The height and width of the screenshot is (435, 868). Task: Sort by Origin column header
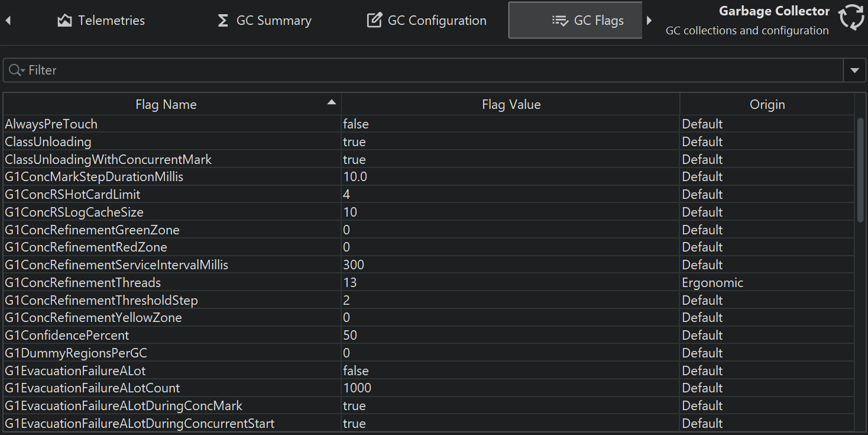[767, 105]
